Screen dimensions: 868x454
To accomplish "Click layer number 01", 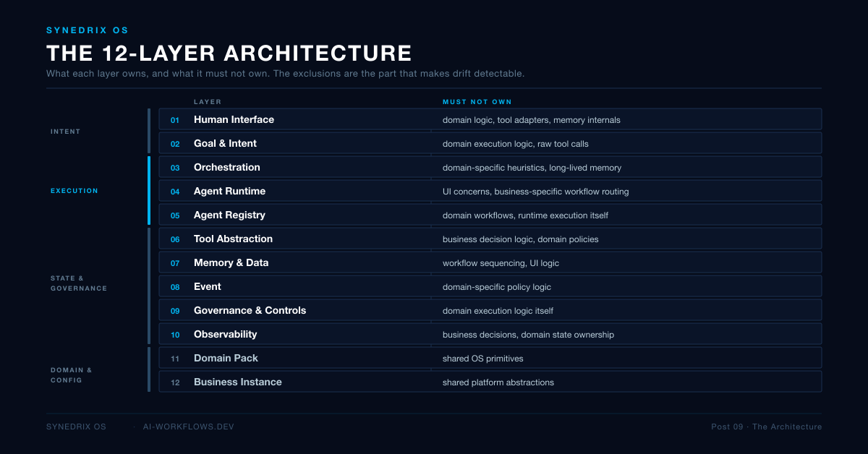I will (175, 120).
